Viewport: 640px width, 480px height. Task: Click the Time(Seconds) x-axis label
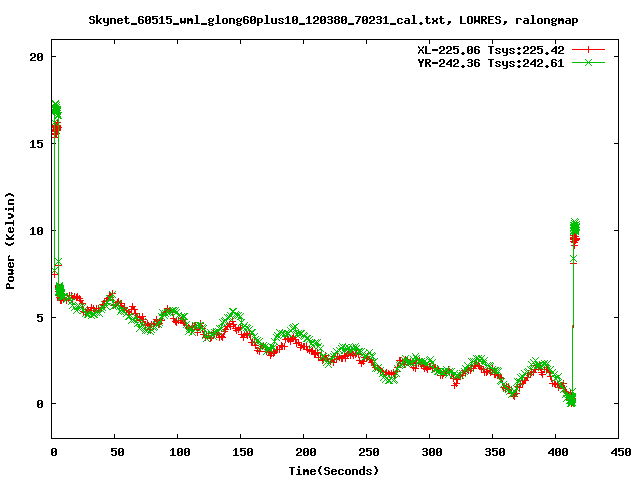point(333,471)
